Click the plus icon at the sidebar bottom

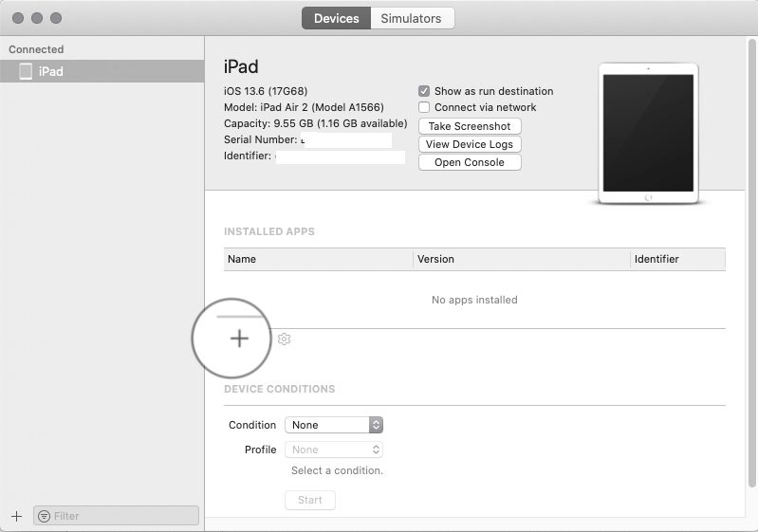pos(16,516)
